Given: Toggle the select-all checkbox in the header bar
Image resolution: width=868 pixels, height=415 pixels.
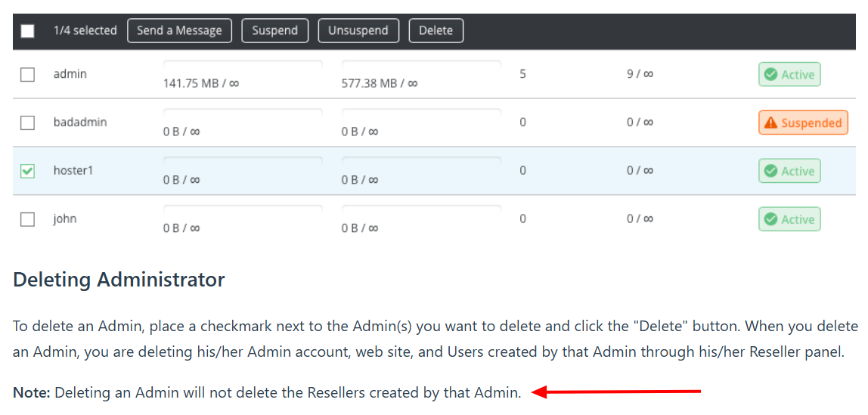Looking at the screenshot, I should pyautogui.click(x=28, y=31).
